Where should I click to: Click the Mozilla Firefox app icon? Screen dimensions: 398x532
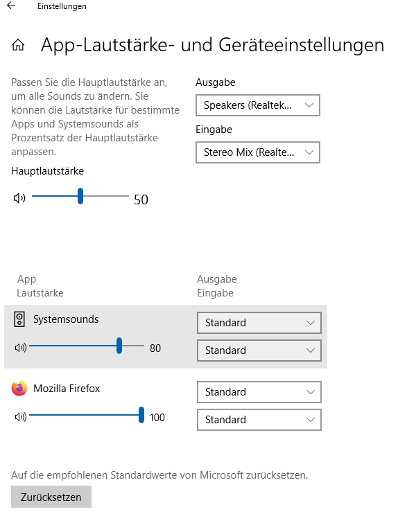(x=19, y=388)
